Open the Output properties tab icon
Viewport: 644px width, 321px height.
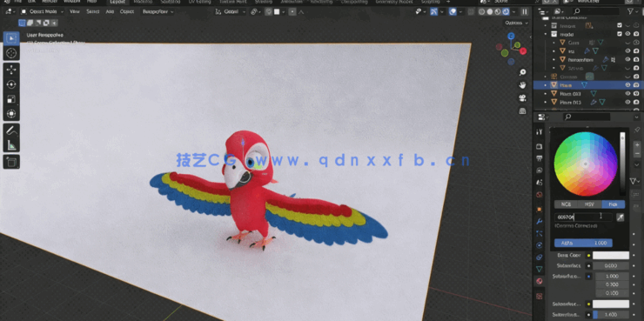(540, 158)
